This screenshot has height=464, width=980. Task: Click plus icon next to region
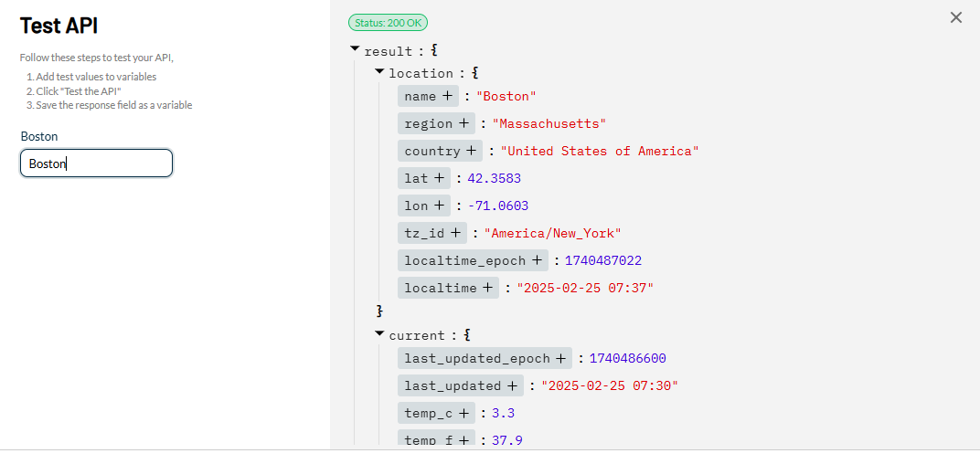(x=463, y=123)
